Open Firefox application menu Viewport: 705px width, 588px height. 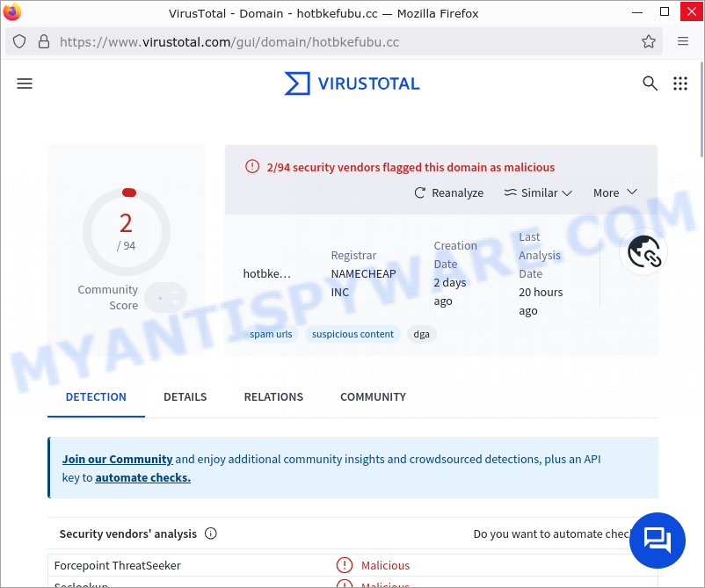(683, 41)
